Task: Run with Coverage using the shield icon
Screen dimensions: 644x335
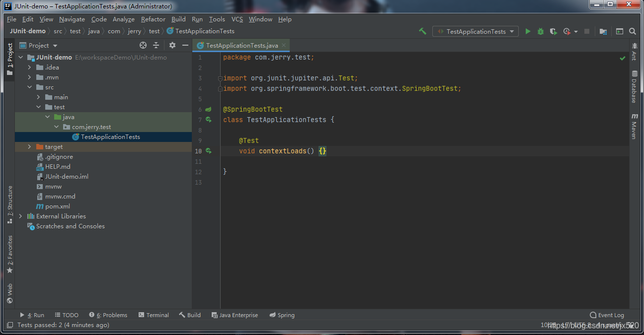Action: pyautogui.click(x=554, y=31)
